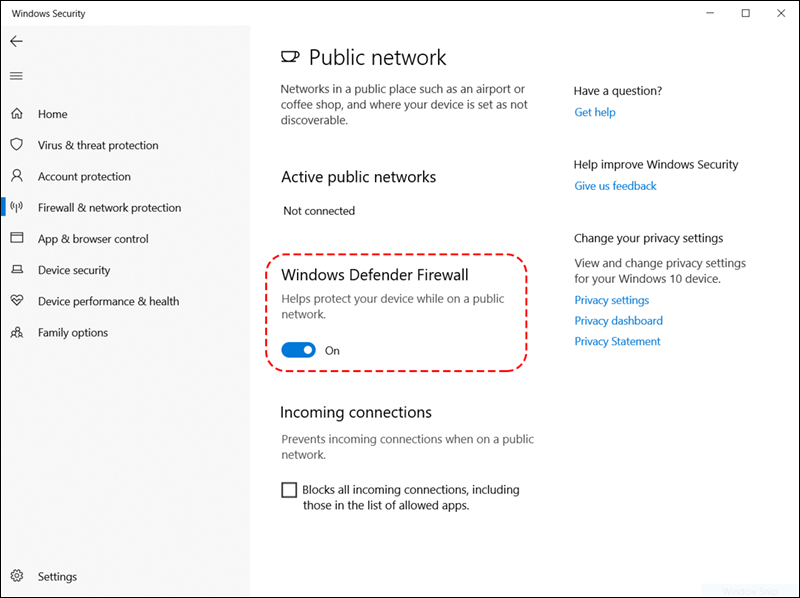Click the Have a question? heading

[618, 91]
